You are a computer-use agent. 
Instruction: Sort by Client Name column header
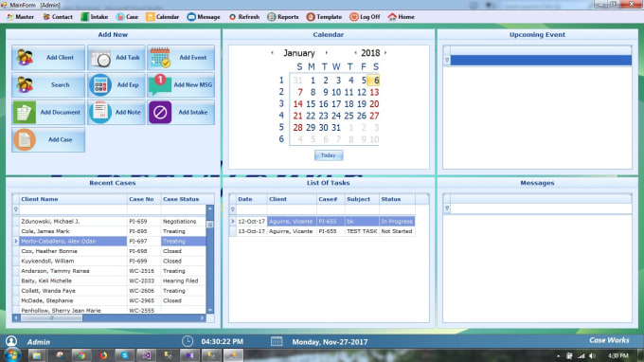tap(73, 199)
